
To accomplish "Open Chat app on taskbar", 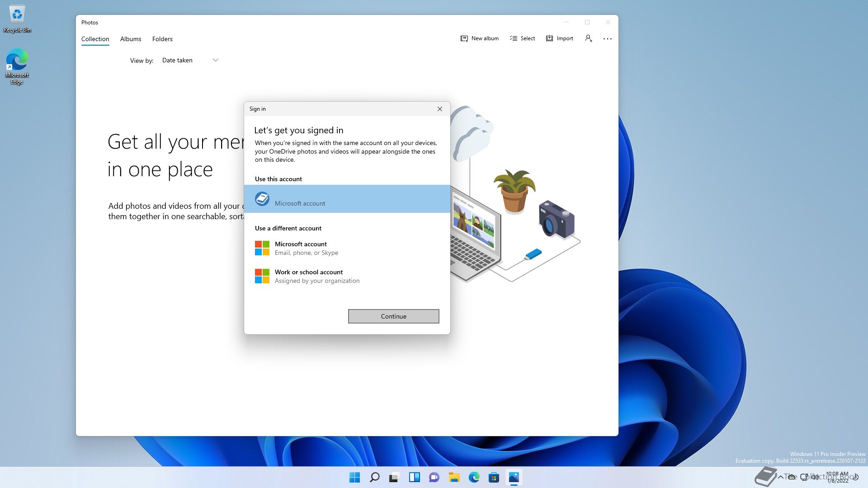I will click(x=434, y=477).
